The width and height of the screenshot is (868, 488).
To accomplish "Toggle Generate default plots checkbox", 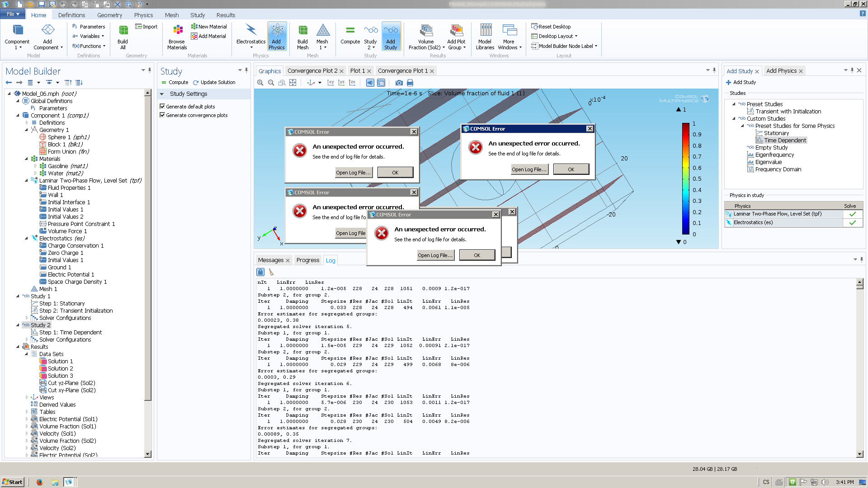I will 162,107.
